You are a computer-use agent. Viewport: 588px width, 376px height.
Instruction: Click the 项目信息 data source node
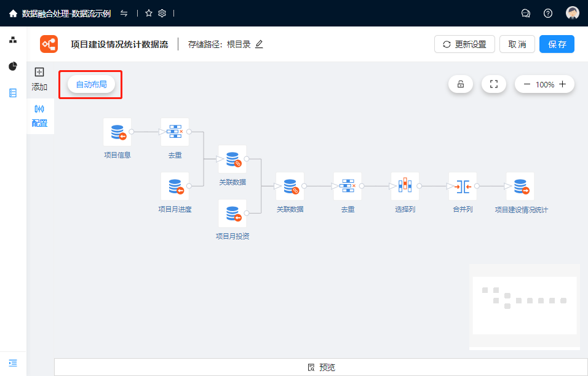point(117,132)
